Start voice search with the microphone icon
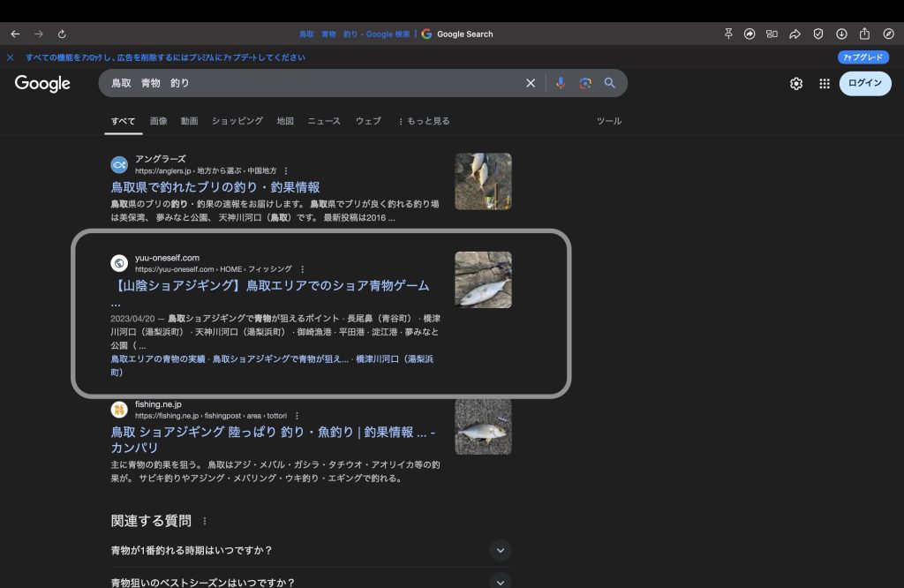 [561, 83]
